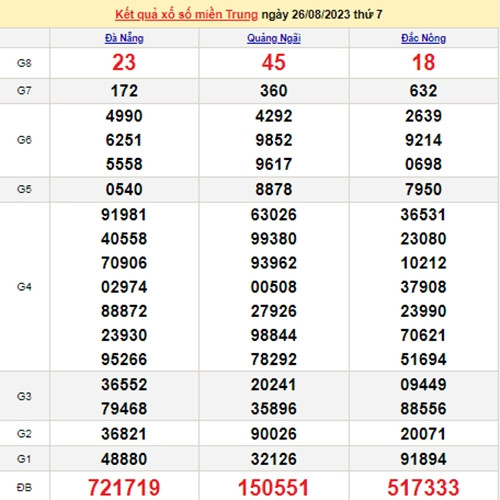Select G6 number 9214
The height and width of the screenshot is (500, 500).
(x=423, y=140)
